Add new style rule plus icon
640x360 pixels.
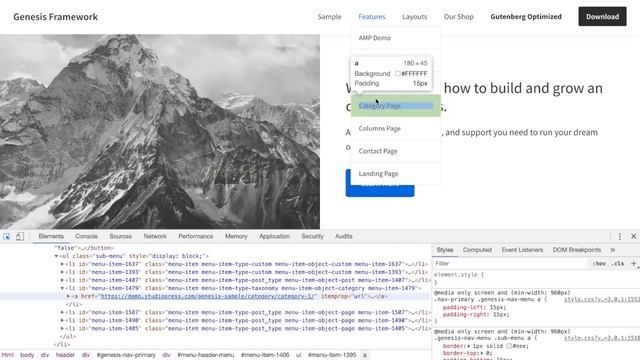[634, 264]
